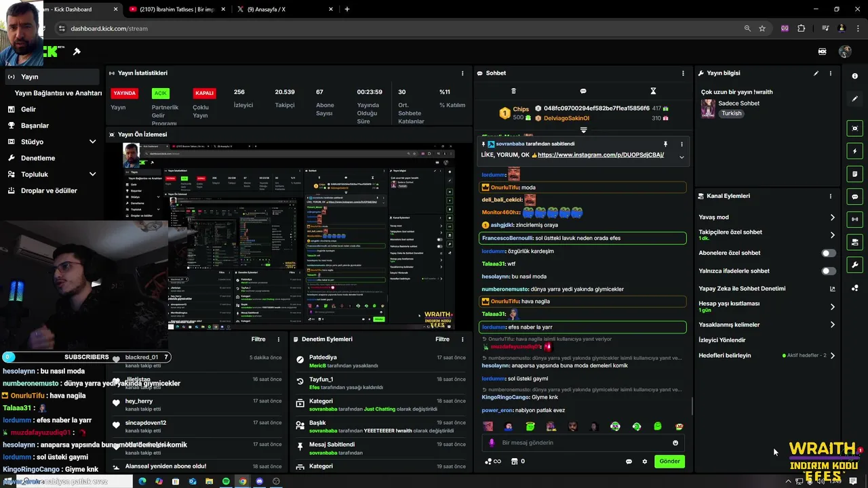868x488 pixels.
Task: Toggle the broadcast signal widget in right sidebar
Action: [x=854, y=219]
